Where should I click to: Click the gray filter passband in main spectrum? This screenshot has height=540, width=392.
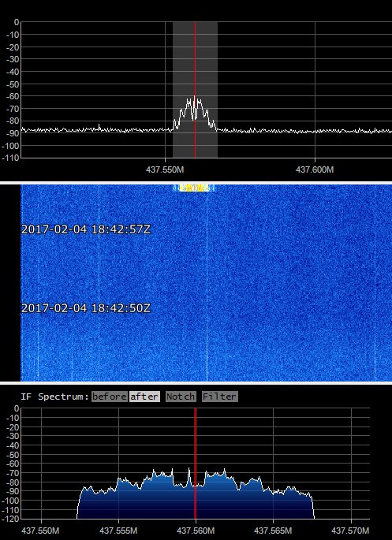(195, 90)
